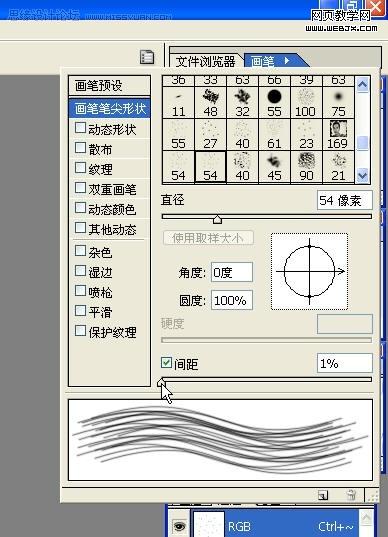Open the 画笔预设 brush presets section
388x537 pixels.
[x=110, y=86]
